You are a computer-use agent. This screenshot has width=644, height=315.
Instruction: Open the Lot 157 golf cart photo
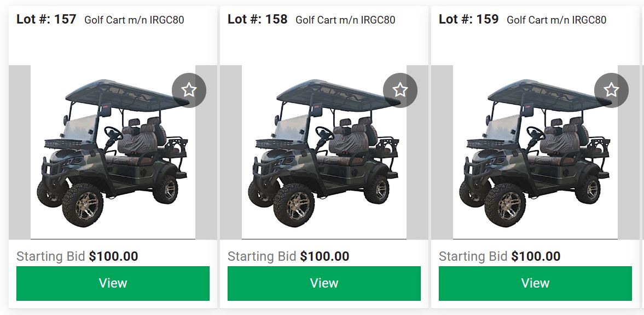[113, 152]
